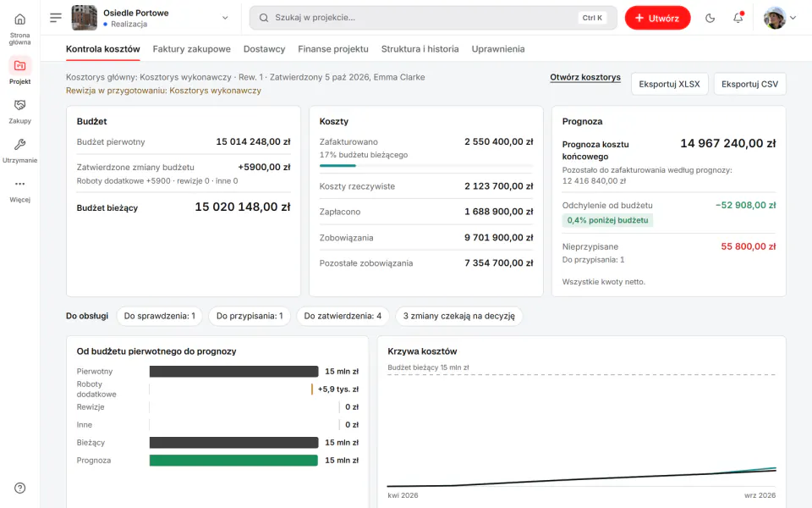Open notifications bell
Image resolution: width=812 pixels, height=508 pixels.
(738, 18)
